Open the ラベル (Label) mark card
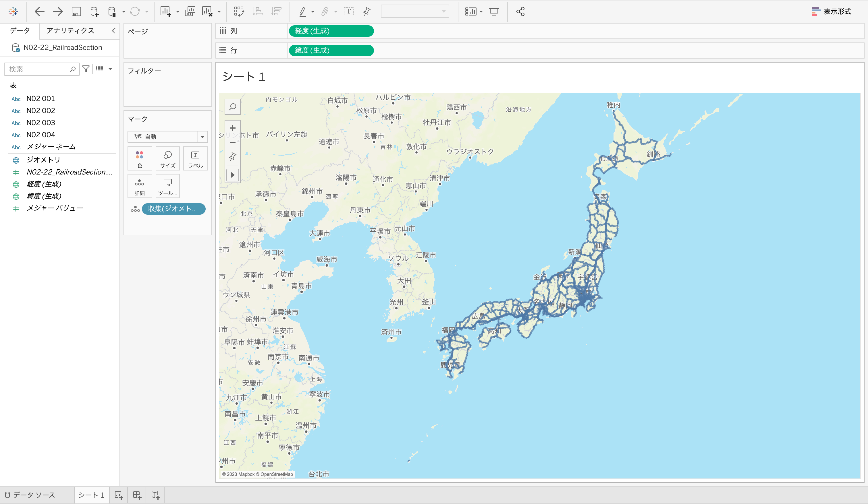 coord(195,158)
